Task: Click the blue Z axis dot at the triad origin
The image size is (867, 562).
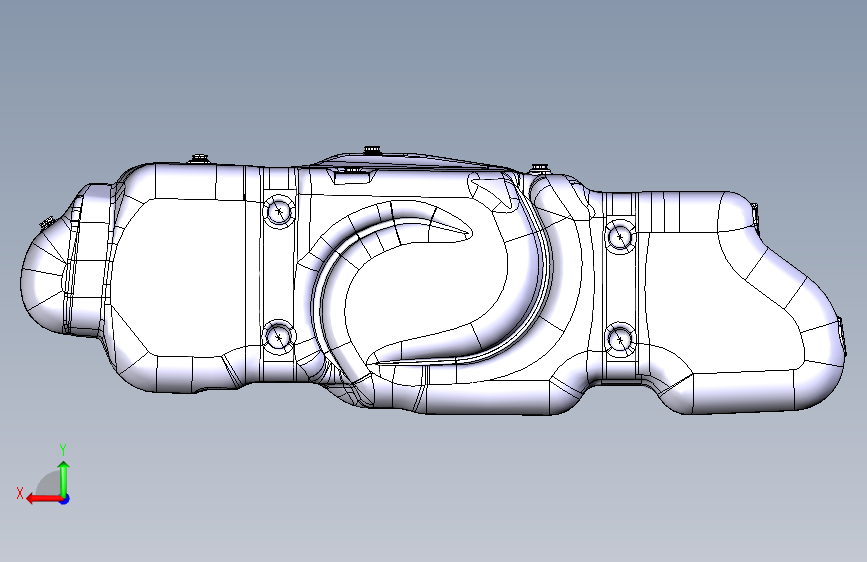Action: 65,499
